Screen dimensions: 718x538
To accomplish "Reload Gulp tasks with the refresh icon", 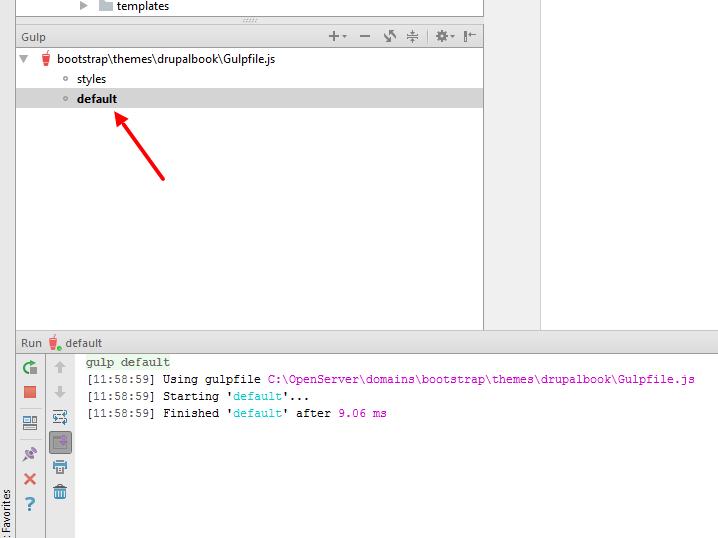I will [390, 37].
